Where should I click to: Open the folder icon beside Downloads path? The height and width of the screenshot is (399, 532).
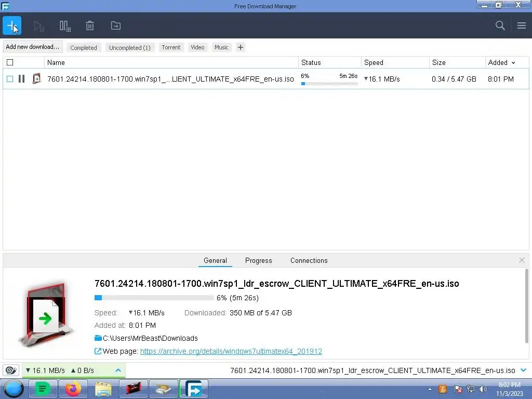[x=98, y=338]
